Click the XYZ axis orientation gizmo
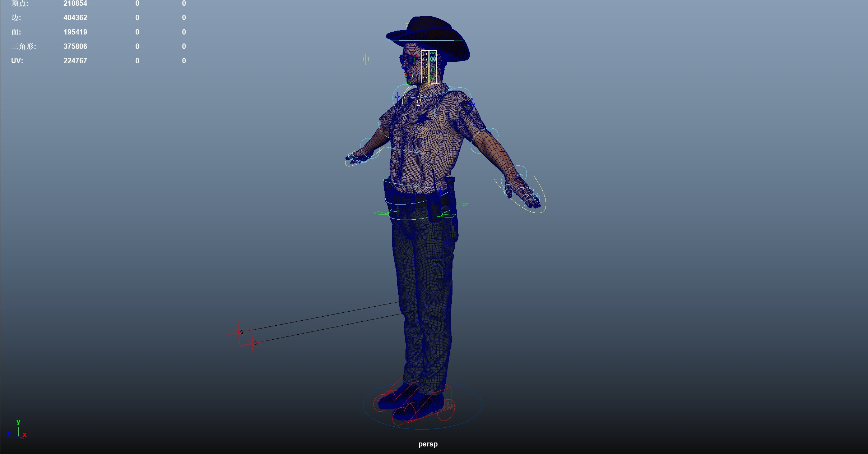Viewport: 868px width, 454px height. [17, 429]
